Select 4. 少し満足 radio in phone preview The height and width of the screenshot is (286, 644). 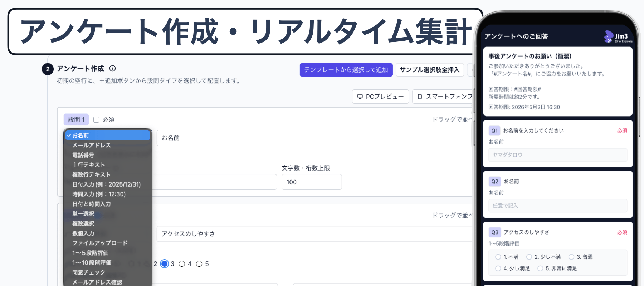click(498, 268)
